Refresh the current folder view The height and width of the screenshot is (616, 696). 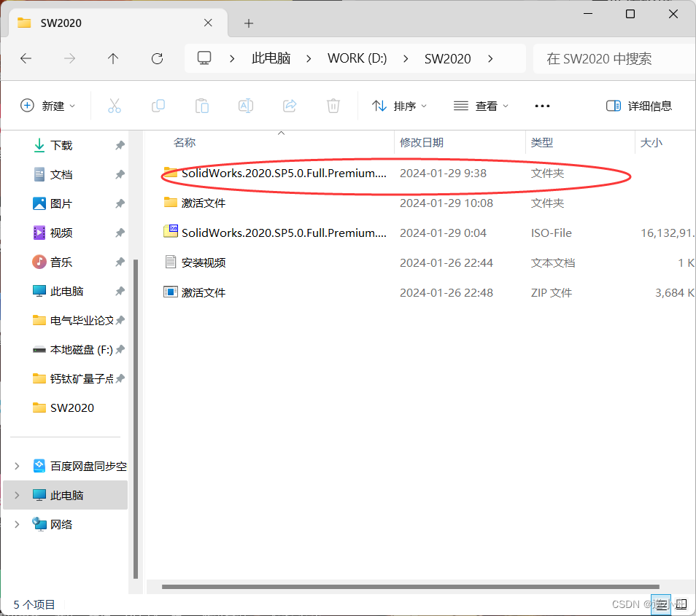[157, 58]
